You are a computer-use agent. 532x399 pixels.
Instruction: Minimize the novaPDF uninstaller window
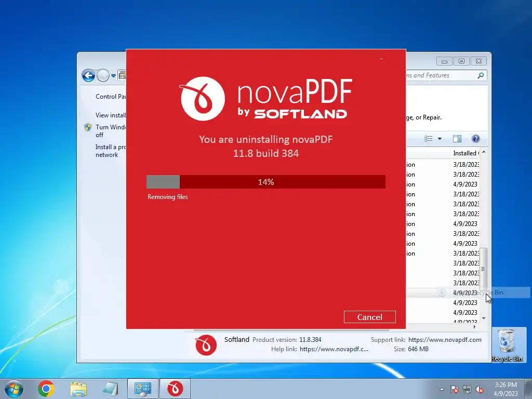[381, 59]
